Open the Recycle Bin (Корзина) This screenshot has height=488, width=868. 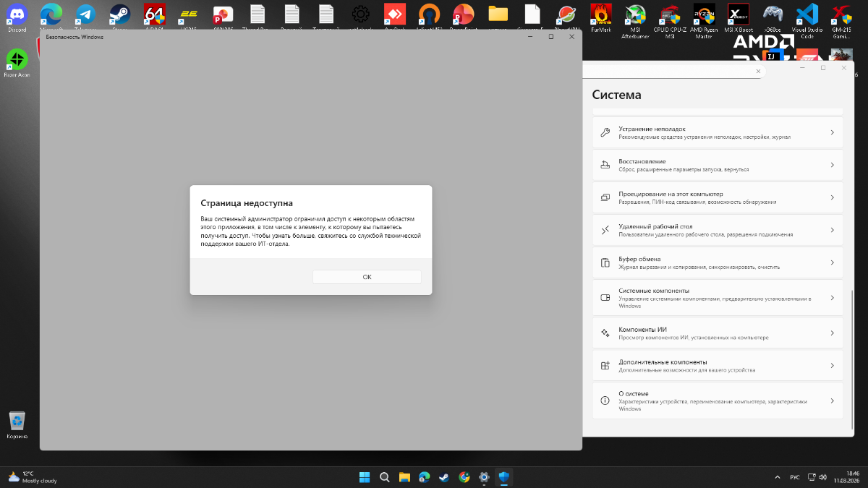coord(17,422)
